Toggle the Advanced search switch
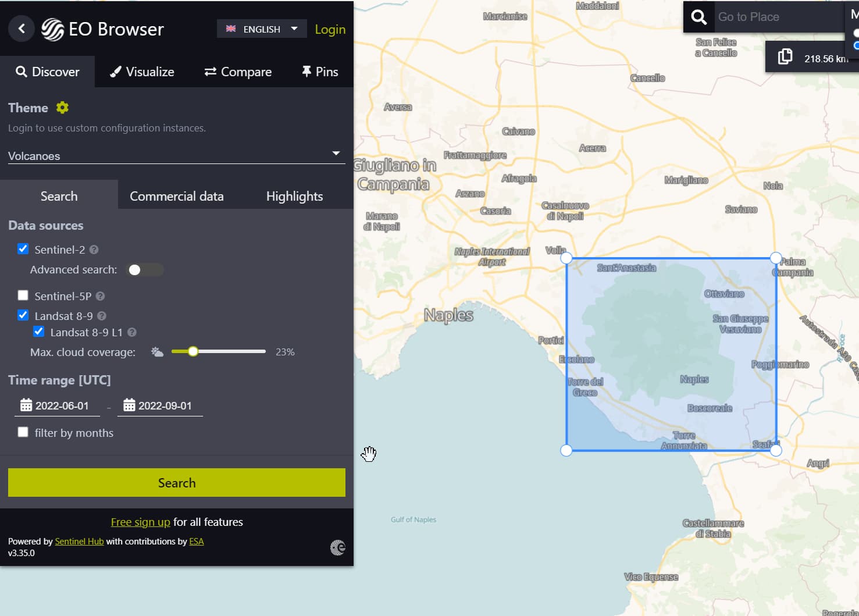The image size is (859, 616). [x=145, y=270]
